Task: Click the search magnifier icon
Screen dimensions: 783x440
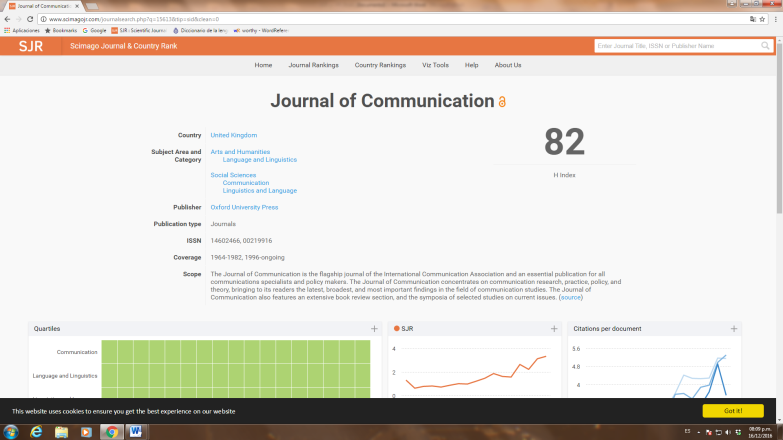Action: [766, 46]
